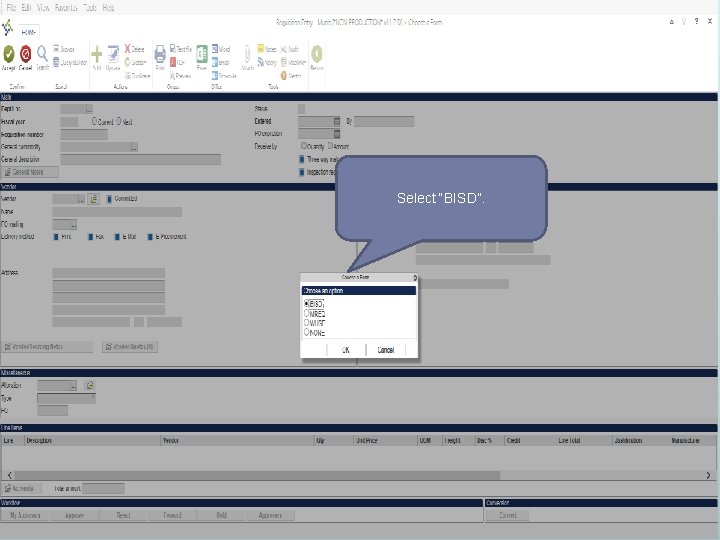This screenshot has width=720, height=540.
Task: Click the Audit icon in Tools group
Action: click(284, 49)
